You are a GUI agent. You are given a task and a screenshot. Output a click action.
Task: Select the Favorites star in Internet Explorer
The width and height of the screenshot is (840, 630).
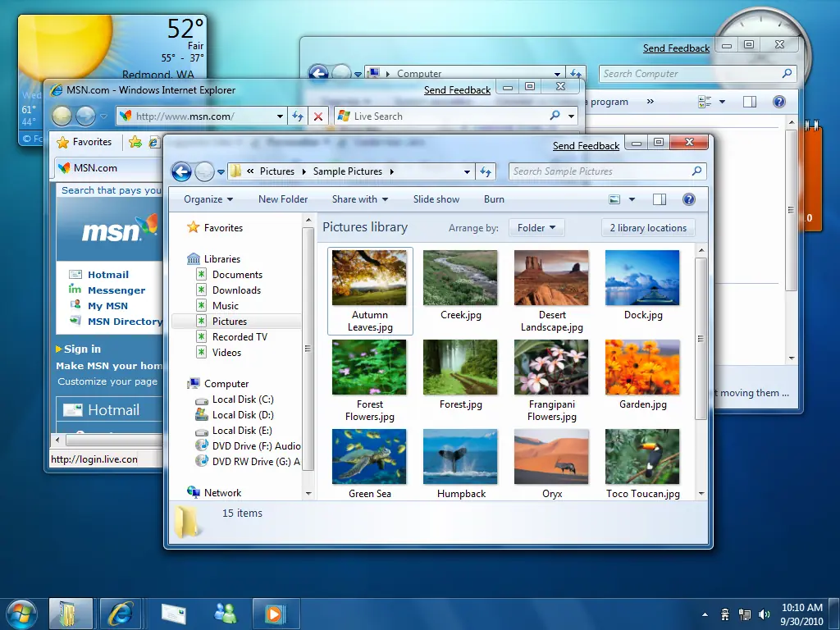62,141
